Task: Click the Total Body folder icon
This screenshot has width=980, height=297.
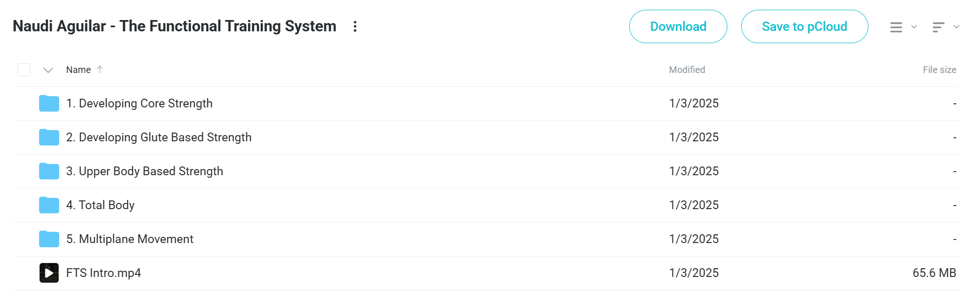Action: 49,205
